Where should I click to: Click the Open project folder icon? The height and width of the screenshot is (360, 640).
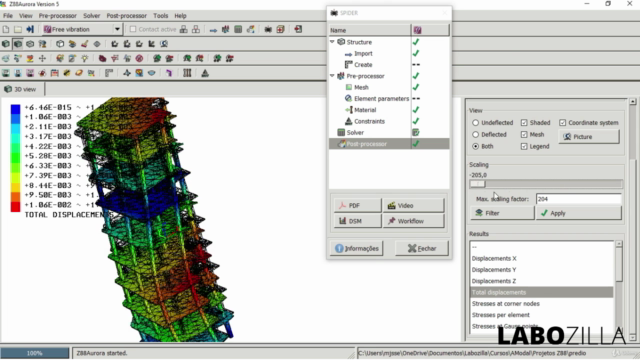[18, 29]
